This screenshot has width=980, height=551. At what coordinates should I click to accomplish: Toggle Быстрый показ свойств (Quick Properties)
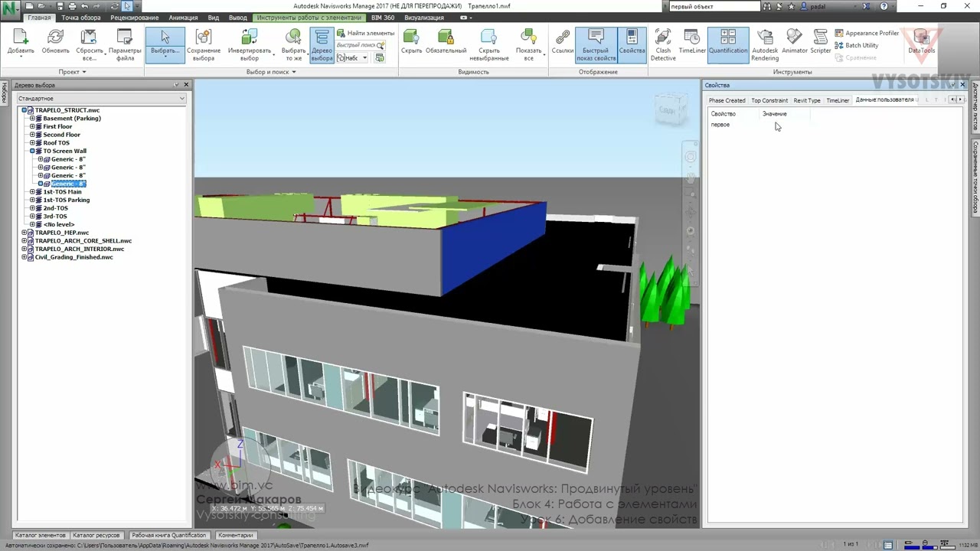pyautogui.click(x=596, y=45)
